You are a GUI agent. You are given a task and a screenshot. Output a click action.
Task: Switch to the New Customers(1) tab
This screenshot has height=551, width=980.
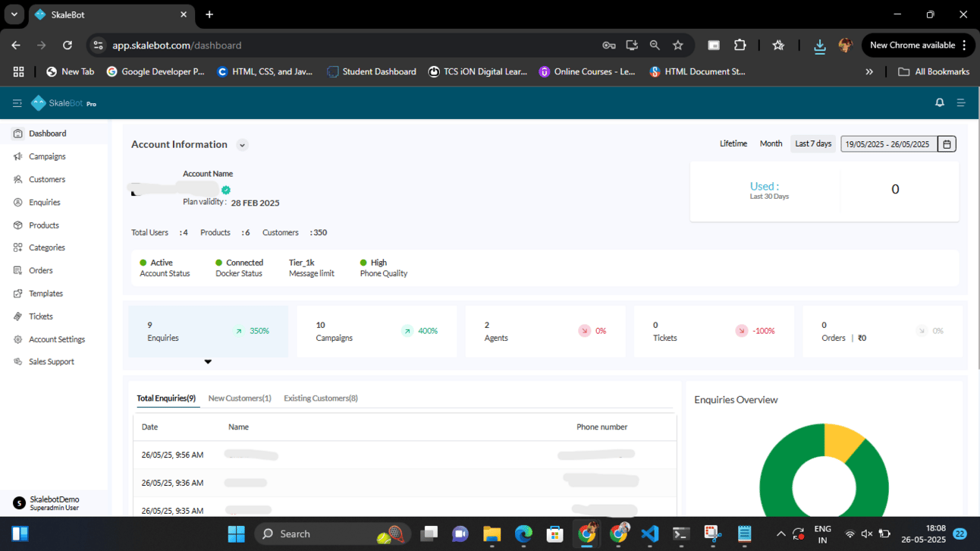coord(240,398)
